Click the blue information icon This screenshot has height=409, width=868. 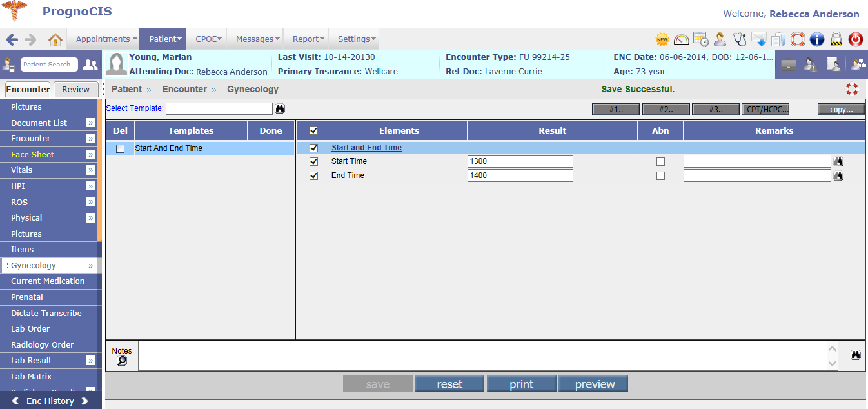coord(817,39)
